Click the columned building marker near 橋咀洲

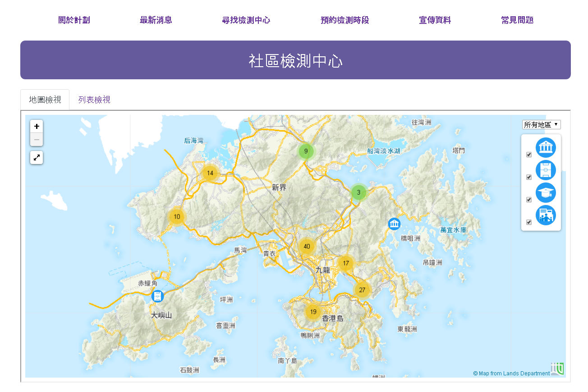click(394, 224)
